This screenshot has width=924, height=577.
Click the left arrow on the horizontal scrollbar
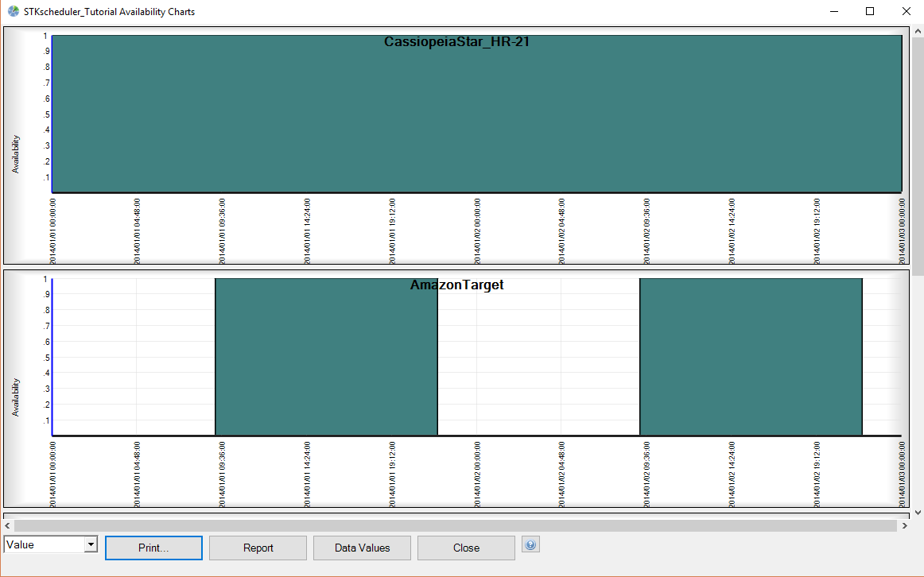point(7,525)
